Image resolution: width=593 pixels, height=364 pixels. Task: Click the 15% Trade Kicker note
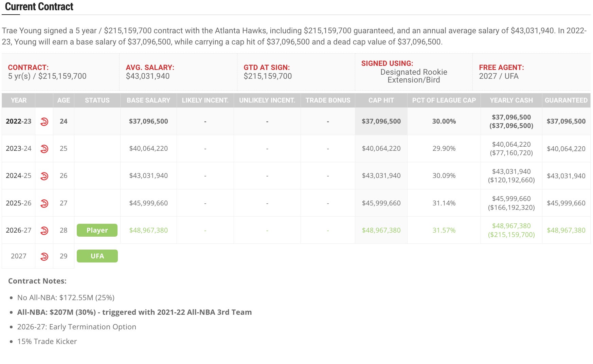47,341
